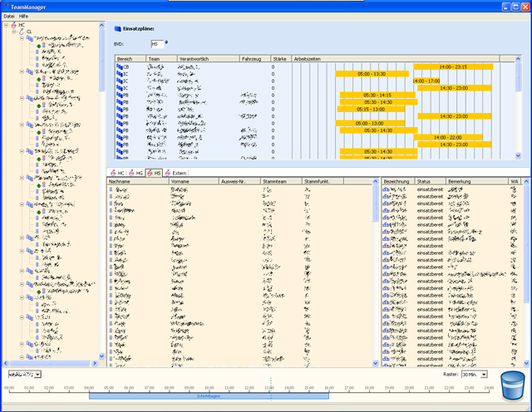532x412 pixels.
Task: Click the CL node icon in the tree
Action: click(22, 32)
